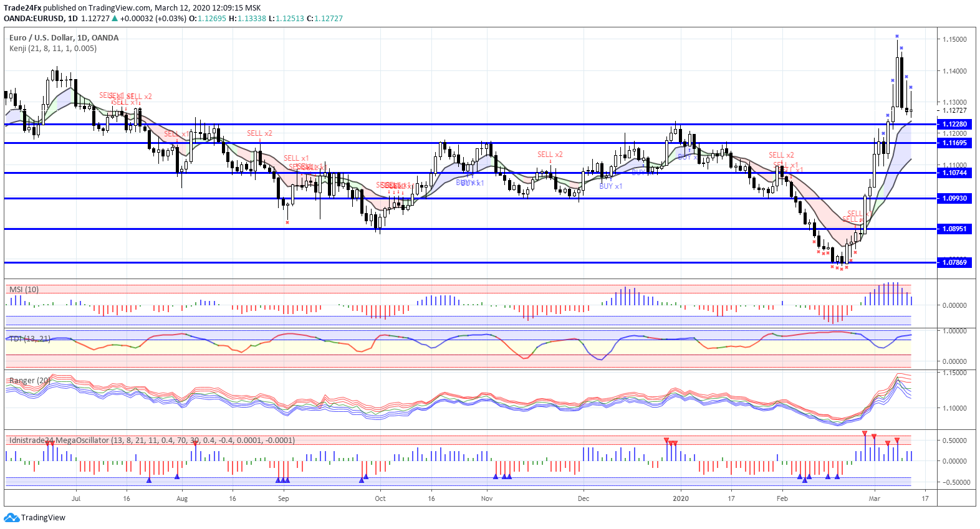Click the BUY x1 signal label near December
980x529 pixels.
coord(611,186)
